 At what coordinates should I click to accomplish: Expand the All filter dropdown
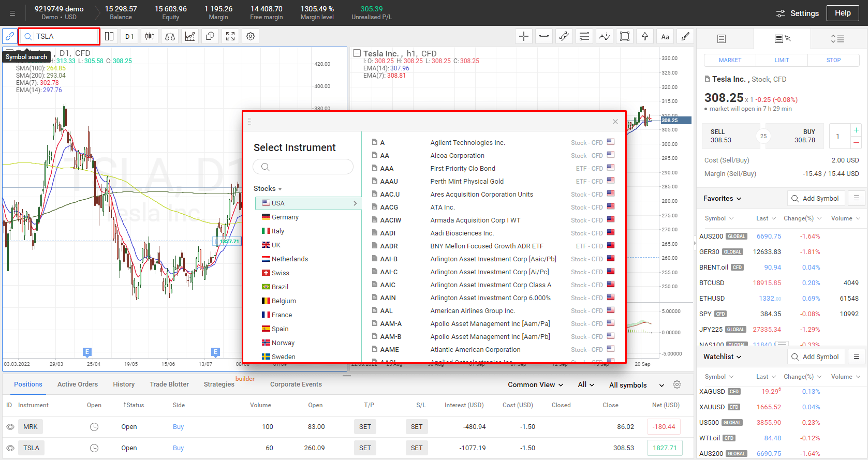click(x=586, y=385)
